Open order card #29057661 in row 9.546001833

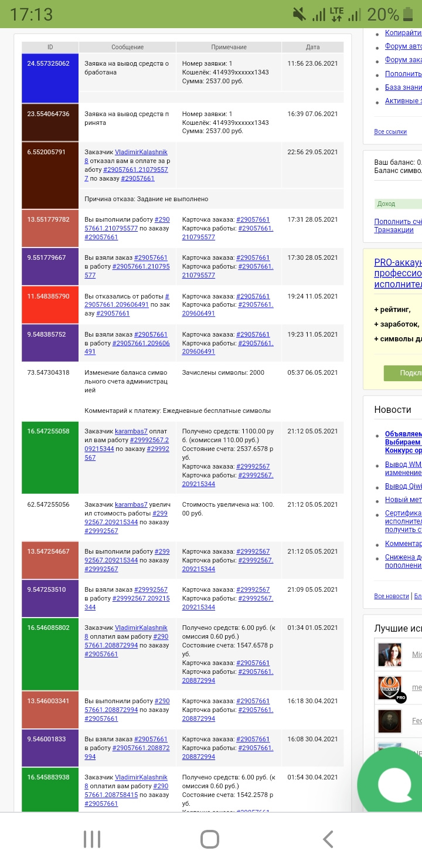(253, 739)
